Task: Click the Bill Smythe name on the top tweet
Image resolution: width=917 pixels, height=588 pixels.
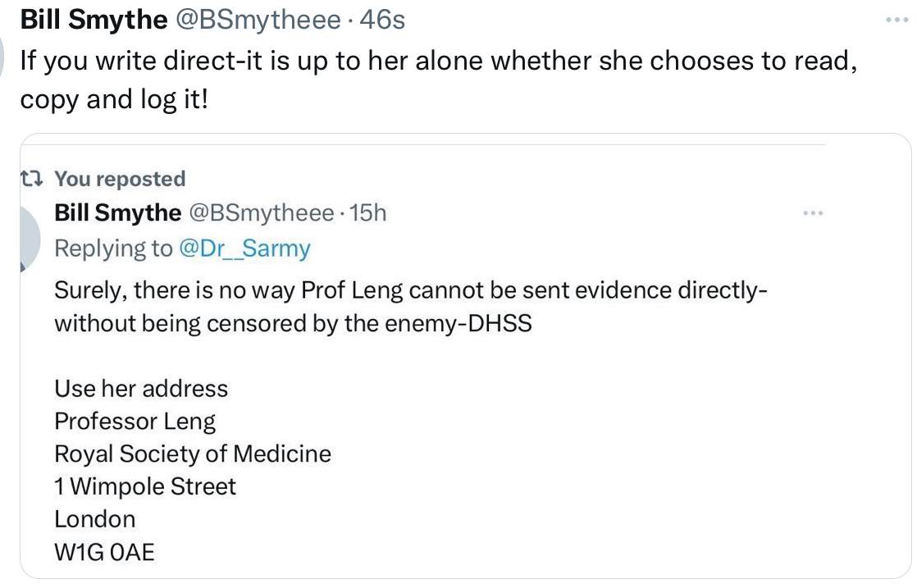Action: [94, 20]
